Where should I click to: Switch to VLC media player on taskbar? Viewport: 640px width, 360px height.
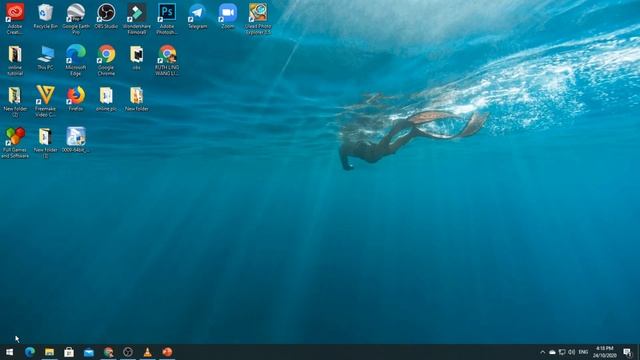pyautogui.click(x=147, y=352)
